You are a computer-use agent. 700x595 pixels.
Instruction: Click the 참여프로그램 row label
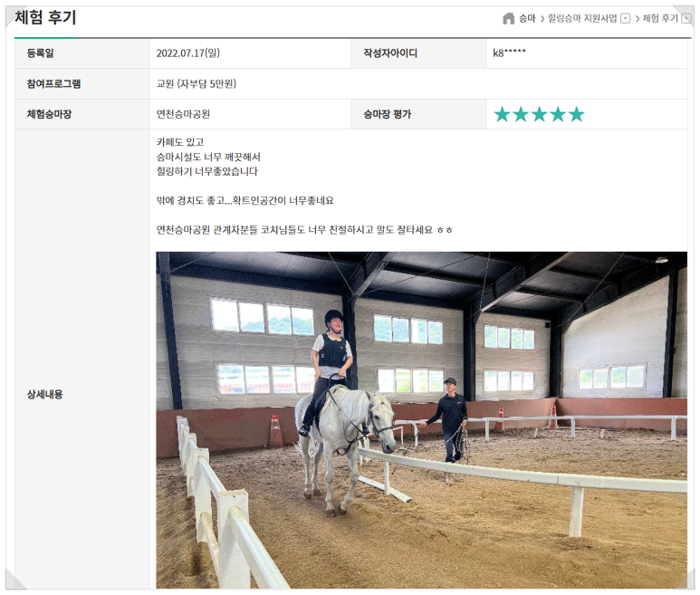click(53, 83)
